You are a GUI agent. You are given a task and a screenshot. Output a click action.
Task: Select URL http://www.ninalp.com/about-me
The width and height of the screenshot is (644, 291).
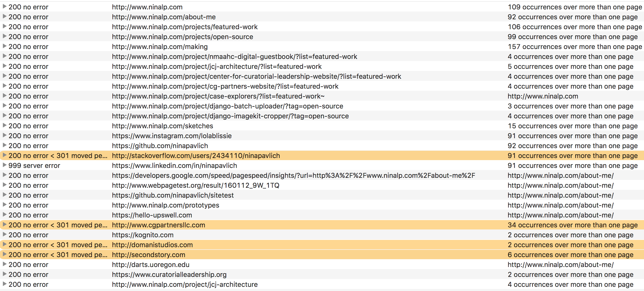click(164, 17)
